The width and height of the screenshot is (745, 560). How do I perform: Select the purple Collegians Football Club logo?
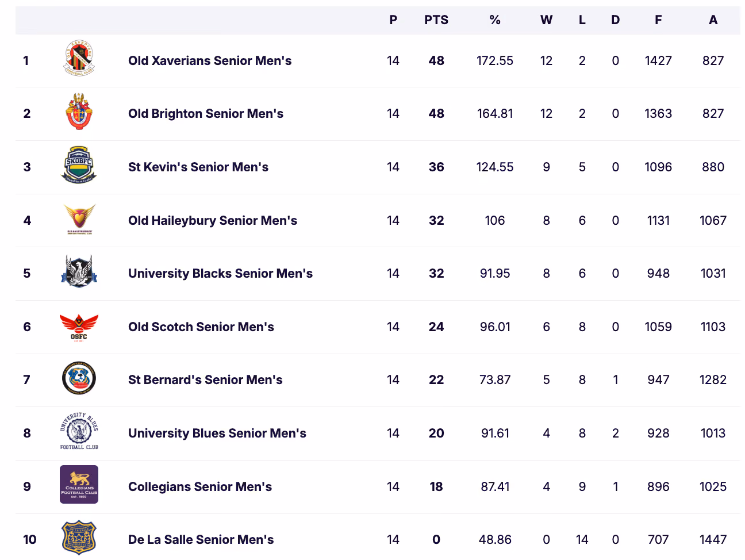79,485
